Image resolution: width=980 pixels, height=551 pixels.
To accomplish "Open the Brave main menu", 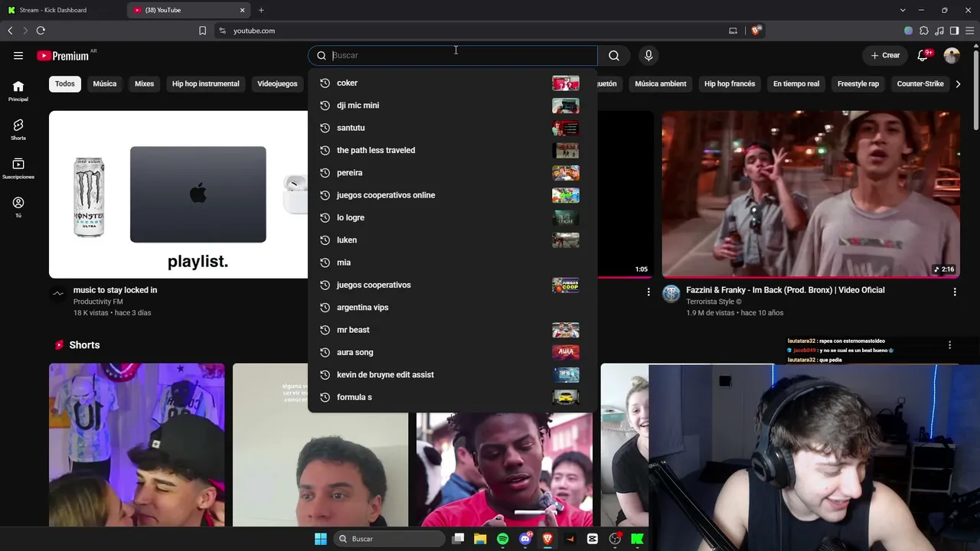I will 969,31.
